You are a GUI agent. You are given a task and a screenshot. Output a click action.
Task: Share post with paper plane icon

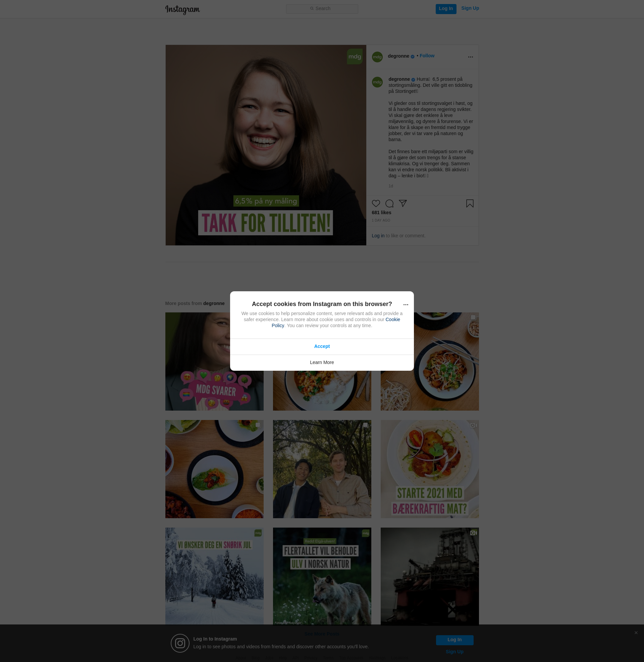402,203
